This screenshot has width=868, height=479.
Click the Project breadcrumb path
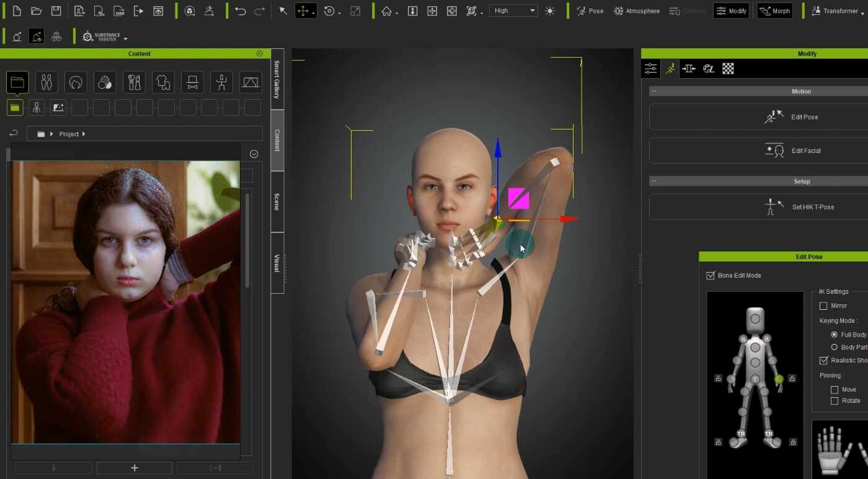[69, 134]
